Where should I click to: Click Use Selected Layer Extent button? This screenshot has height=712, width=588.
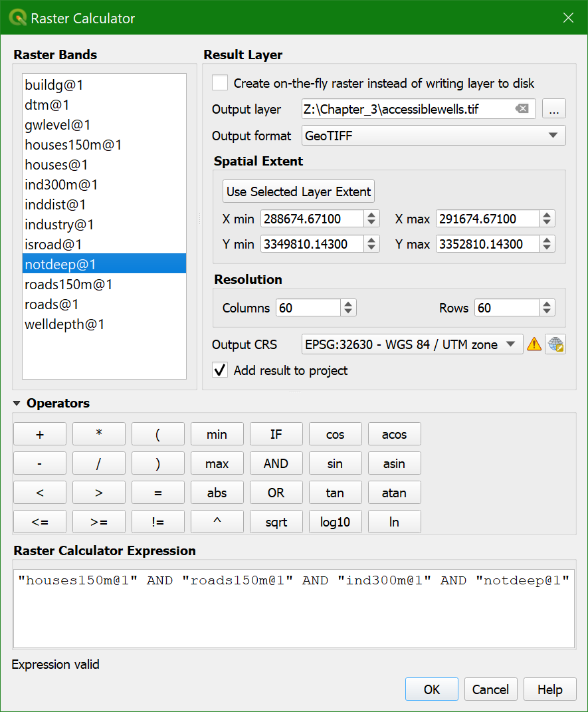(x=298, y=191)
